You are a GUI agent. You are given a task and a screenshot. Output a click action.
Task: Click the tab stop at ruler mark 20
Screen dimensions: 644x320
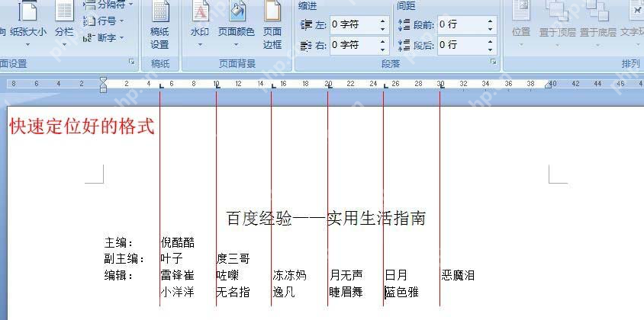pyautogui.click(x=330, y=86)
